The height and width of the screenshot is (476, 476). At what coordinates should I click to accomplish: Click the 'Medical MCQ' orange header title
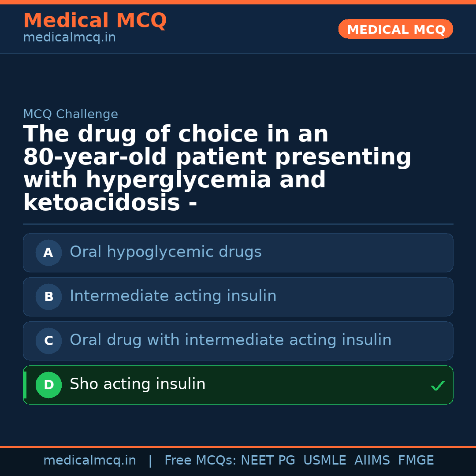click(x=95, y=21)
